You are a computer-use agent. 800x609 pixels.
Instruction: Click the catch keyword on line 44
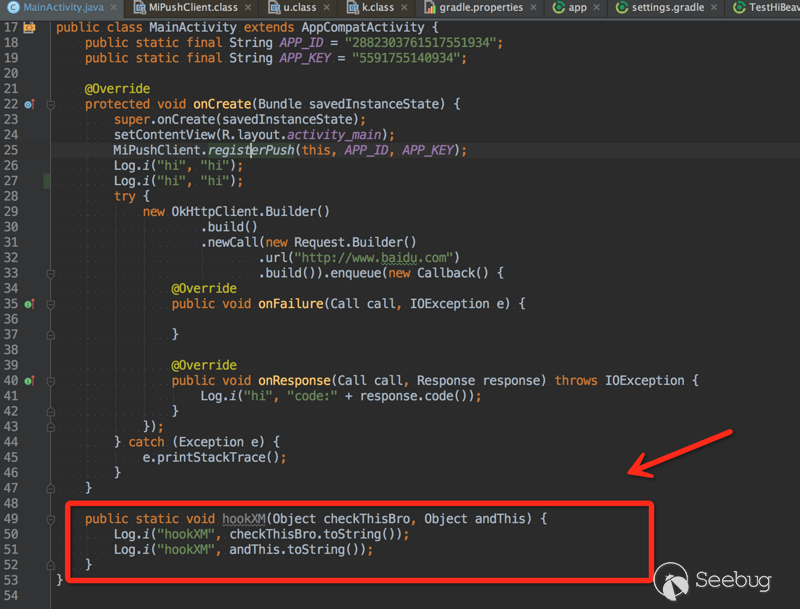point(146,442)
